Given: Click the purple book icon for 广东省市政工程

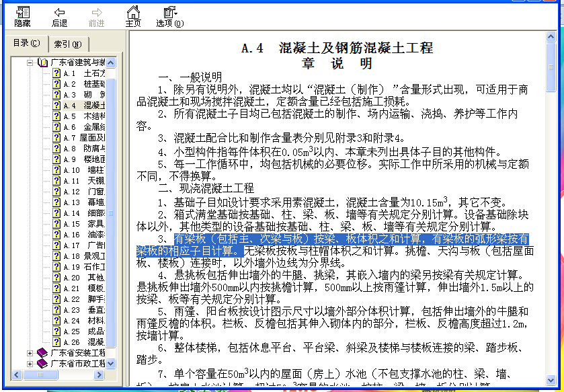Looking at the screenshot, I should point(42,364).
